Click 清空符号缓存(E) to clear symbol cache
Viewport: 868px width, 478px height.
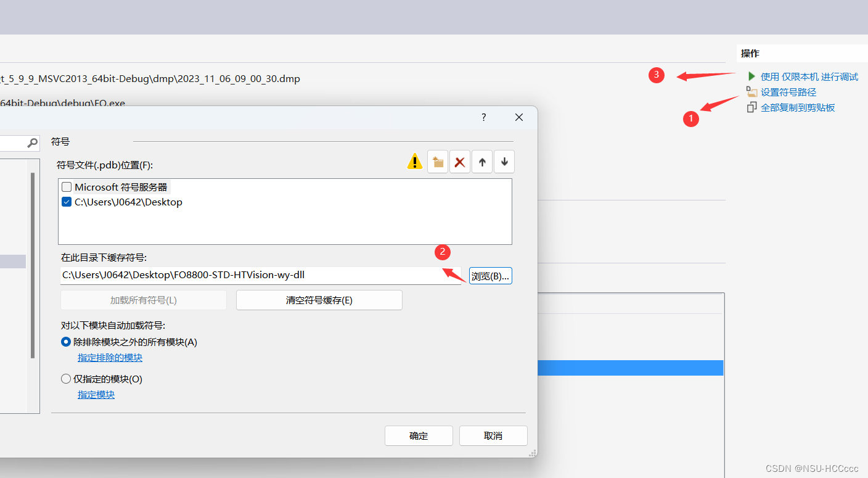(x=319, y=300)
